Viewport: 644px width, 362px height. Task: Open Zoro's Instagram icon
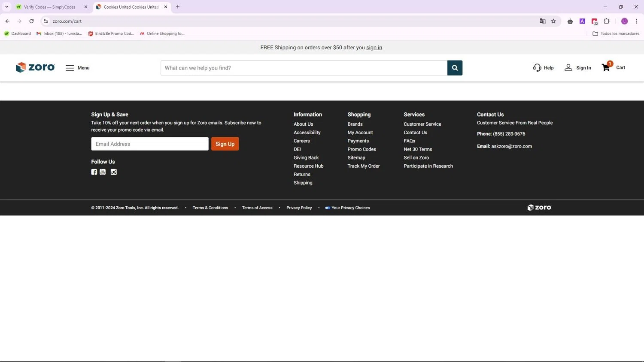click(114, 172)
